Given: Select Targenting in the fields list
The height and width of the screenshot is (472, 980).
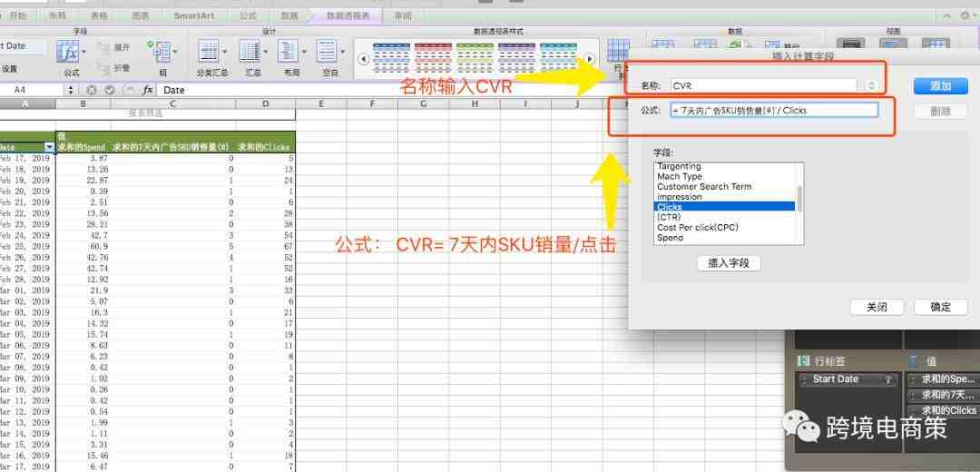Looking at the screenshot, I should [679, 167].
